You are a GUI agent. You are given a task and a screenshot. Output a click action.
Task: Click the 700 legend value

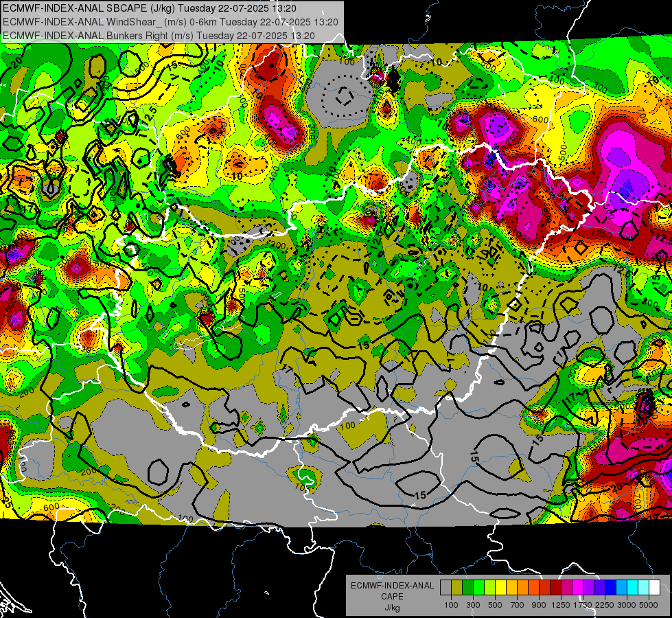pyautogui.click(x=518, y=605)
